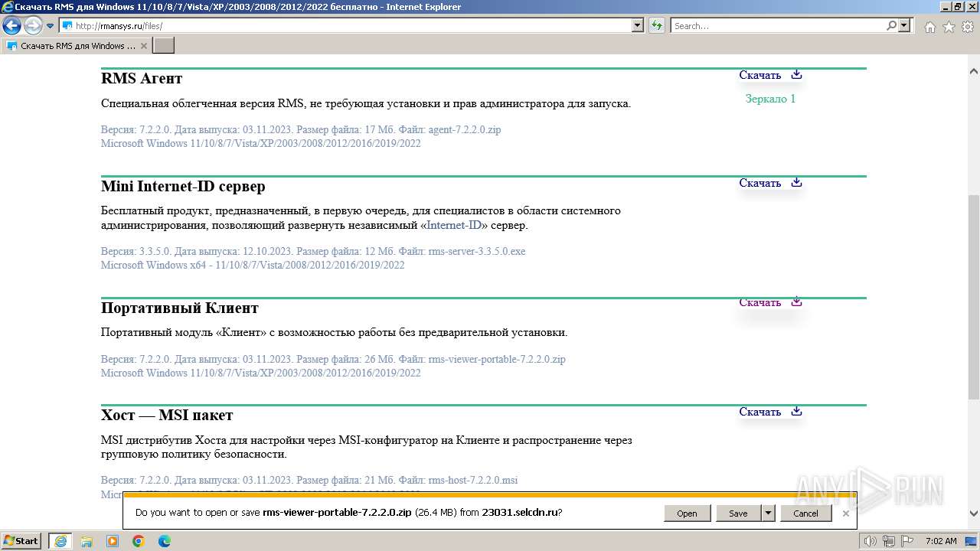Click the volume speaker tray icon
980x551 pixels.
point(871,541)
